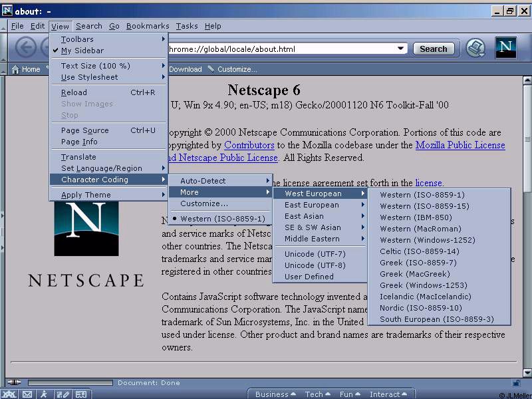Open the Business menu in the taskbar
This screenshot has height=399, width=532.
[x=275, y=394]
